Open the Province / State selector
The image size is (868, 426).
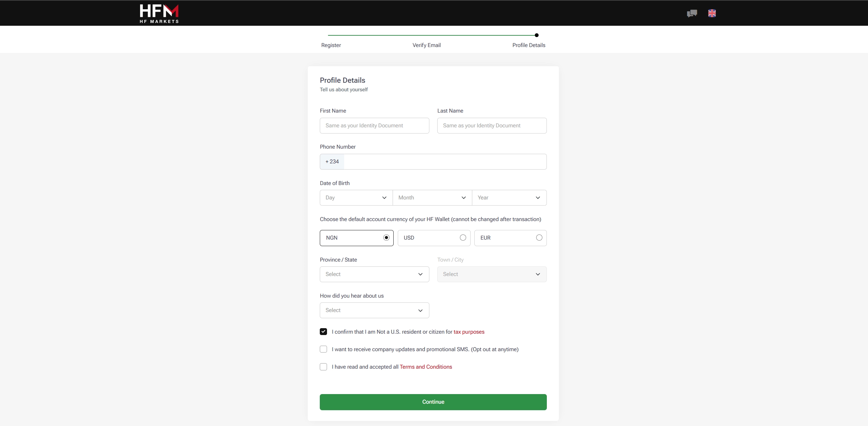point(374,274)
